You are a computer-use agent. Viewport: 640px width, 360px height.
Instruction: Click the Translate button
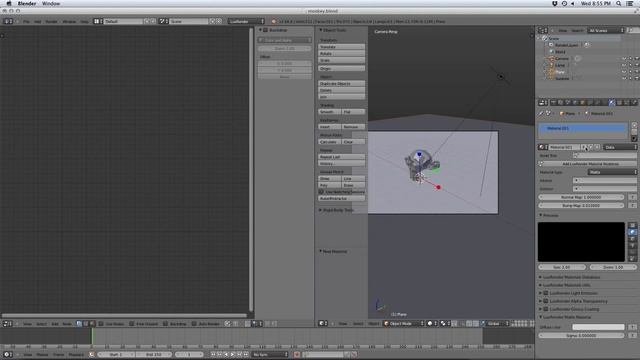click(x=341, y=47)
